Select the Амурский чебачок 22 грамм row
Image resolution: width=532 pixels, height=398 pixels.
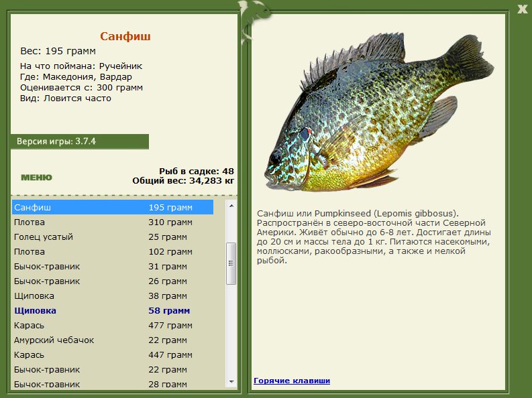point(113,340)
